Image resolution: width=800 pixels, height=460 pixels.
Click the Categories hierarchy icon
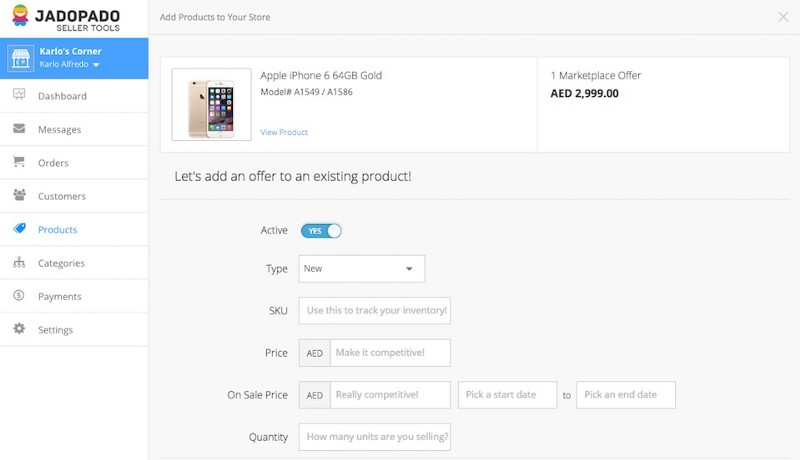point(19,262)
